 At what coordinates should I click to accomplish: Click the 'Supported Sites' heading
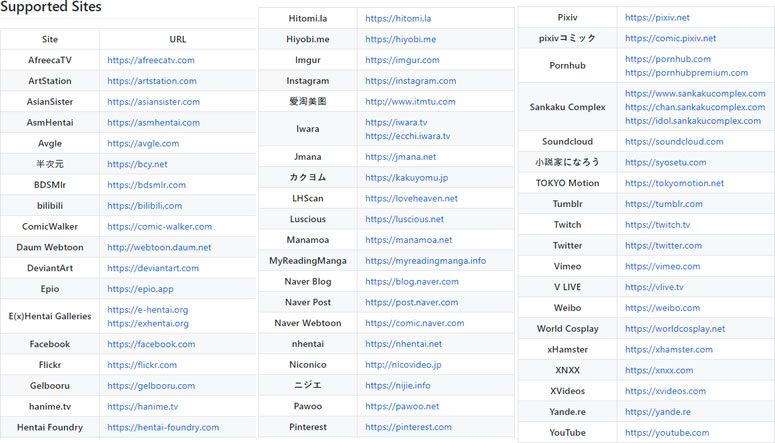click(x=50, y=6)
